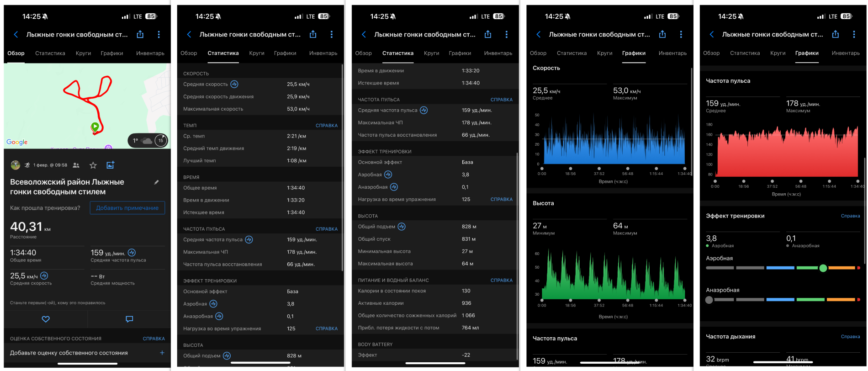Tap the back arrow on the Обзор screen

16,35
